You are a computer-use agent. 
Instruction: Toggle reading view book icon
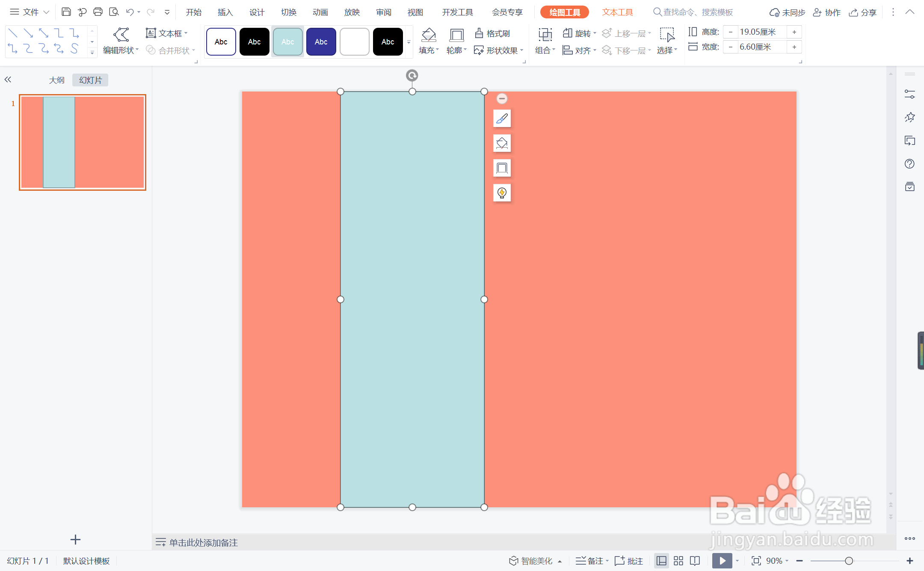[695, 561]
